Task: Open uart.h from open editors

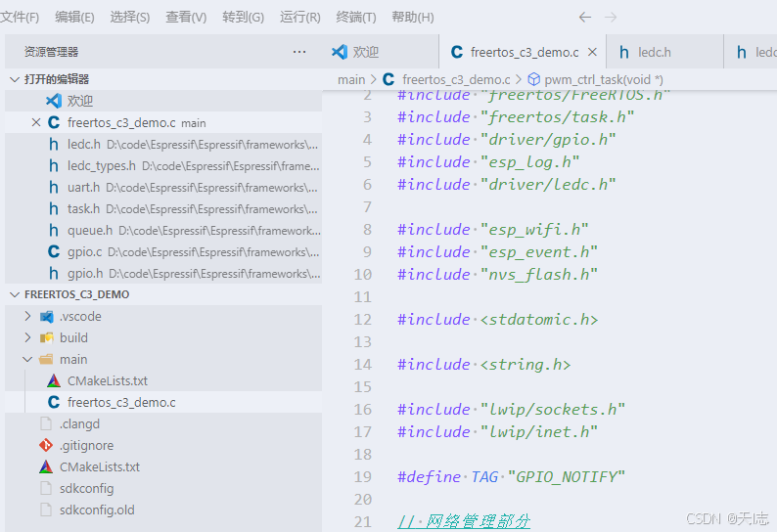Action: click(x=163, y=187)
